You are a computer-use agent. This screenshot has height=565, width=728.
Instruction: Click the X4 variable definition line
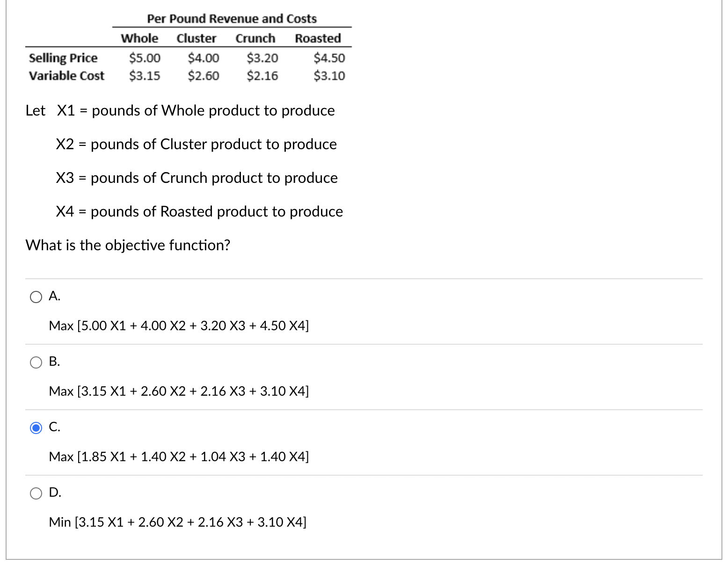click(199, 211)
